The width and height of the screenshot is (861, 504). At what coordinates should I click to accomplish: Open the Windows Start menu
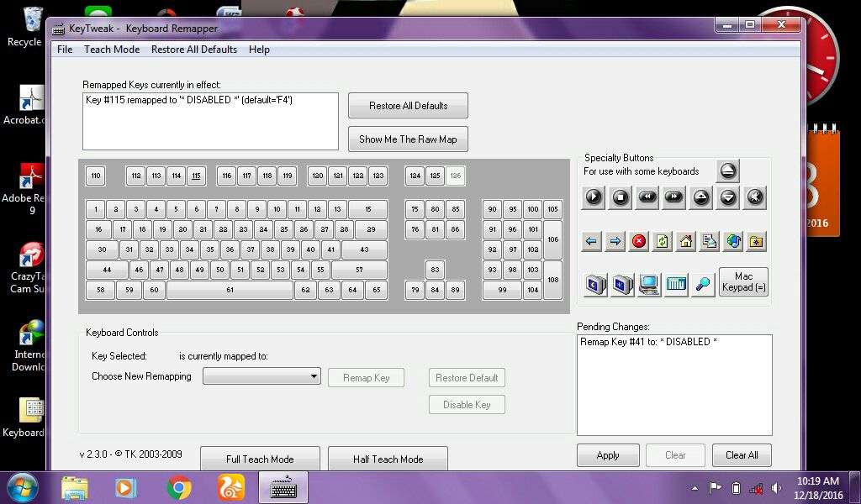22,487
